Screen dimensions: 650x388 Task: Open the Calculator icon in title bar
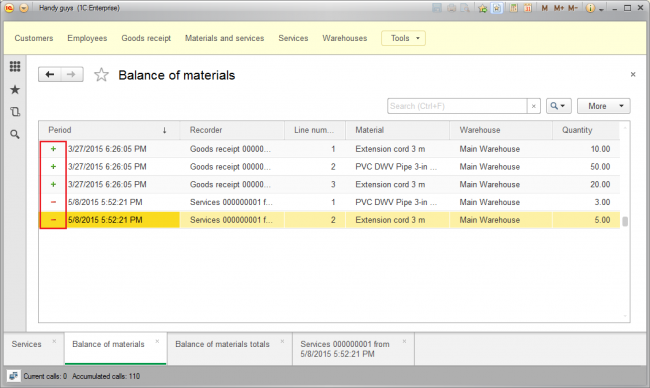(x=514, y=8)
